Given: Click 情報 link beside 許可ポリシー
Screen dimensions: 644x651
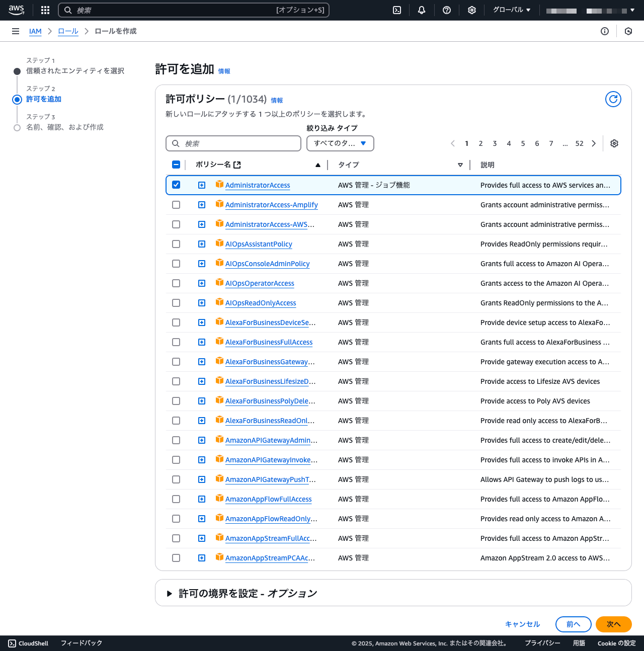Looking at the screenshot, I should pyautogui.click(x=277, y=101).
